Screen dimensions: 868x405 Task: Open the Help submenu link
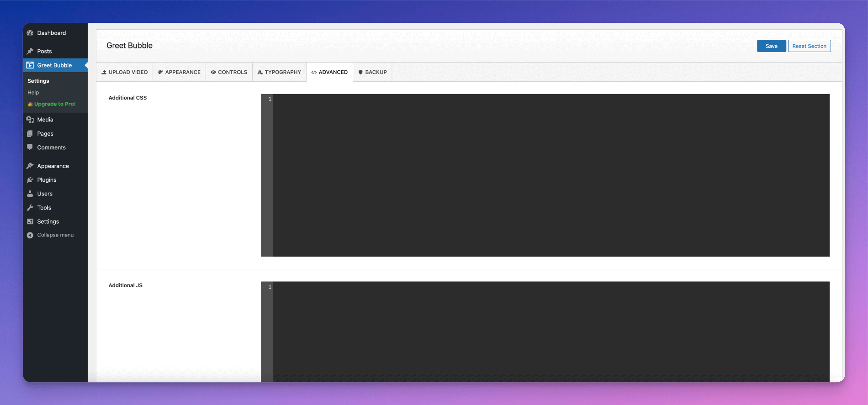pos(33,93)
